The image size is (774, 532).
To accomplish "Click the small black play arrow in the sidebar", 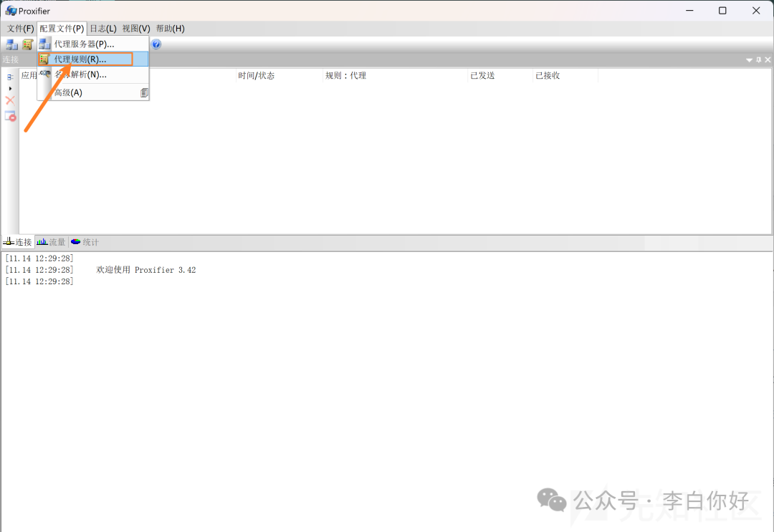I will [10, 89].
